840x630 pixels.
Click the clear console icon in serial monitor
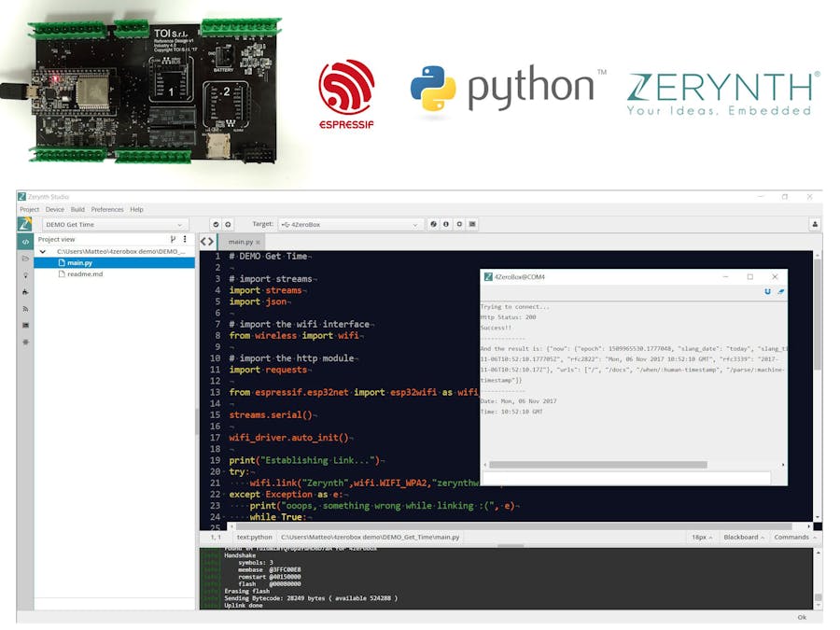tap(779, 292)
